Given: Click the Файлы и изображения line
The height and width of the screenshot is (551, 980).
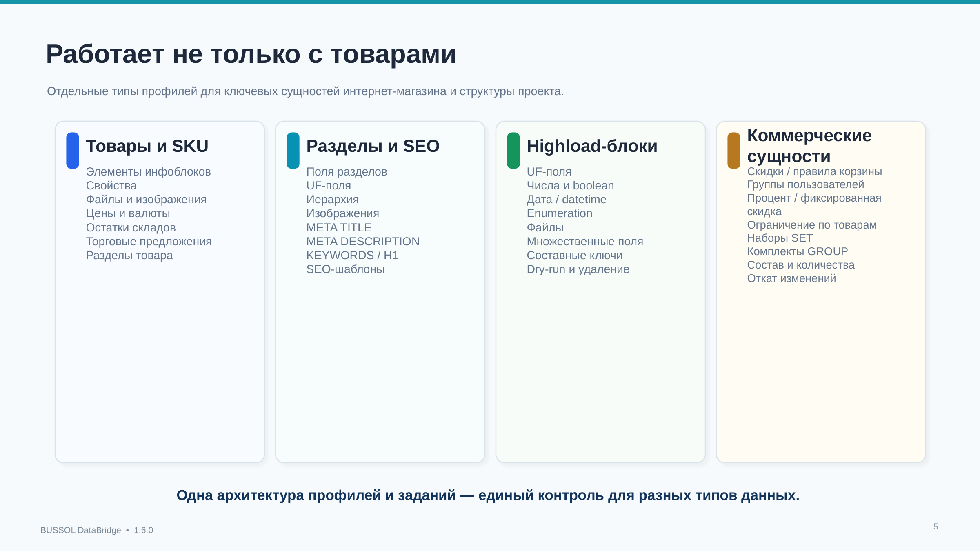Looking at the screenshot, I should click(146, 200).
